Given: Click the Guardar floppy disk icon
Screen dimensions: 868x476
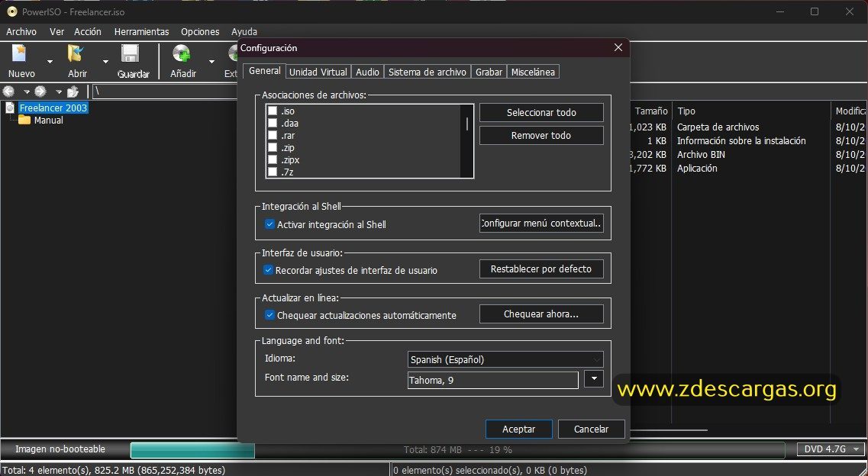Looking at the screenshot, I should (131, 53).
